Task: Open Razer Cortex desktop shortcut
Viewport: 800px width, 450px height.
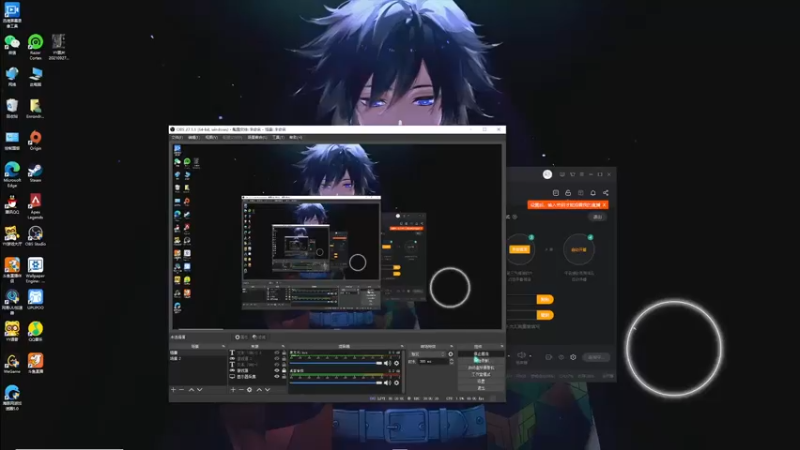Action: pyautogui.click(x=35, y=47)
